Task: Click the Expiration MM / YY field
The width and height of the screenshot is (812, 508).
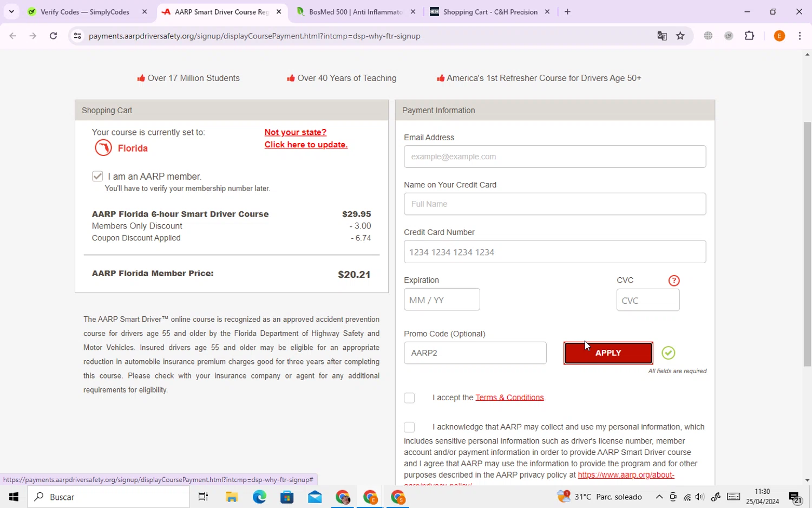Action: pos(442,299)
